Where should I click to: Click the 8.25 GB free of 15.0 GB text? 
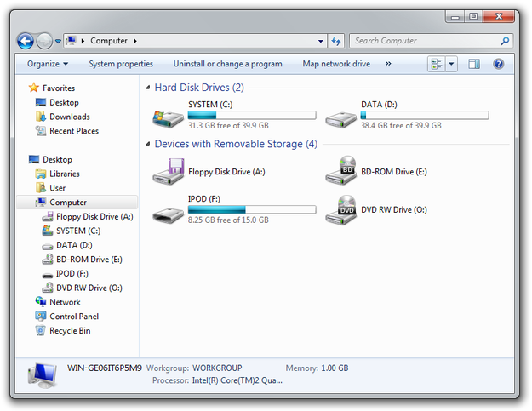point(228,220)
